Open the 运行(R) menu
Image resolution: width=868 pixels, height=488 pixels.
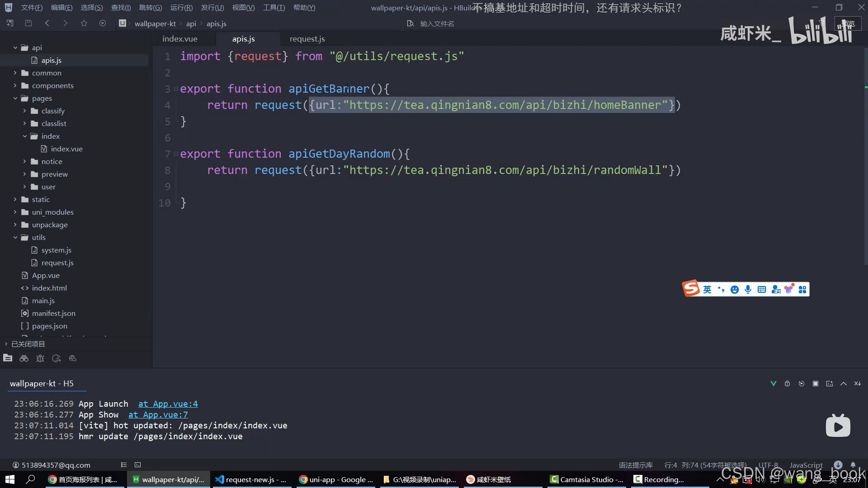pyautogui.click(x=181, y=8)
